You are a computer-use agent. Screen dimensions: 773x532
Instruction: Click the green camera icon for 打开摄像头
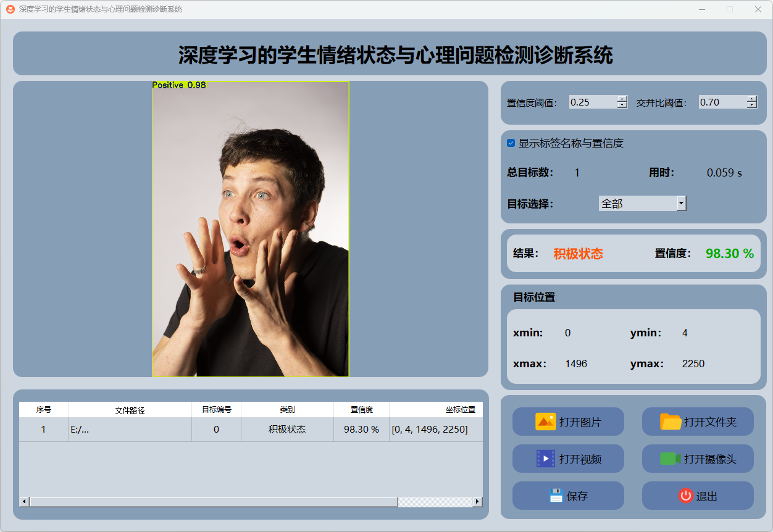pyautogui.click(x=671, y=459)
